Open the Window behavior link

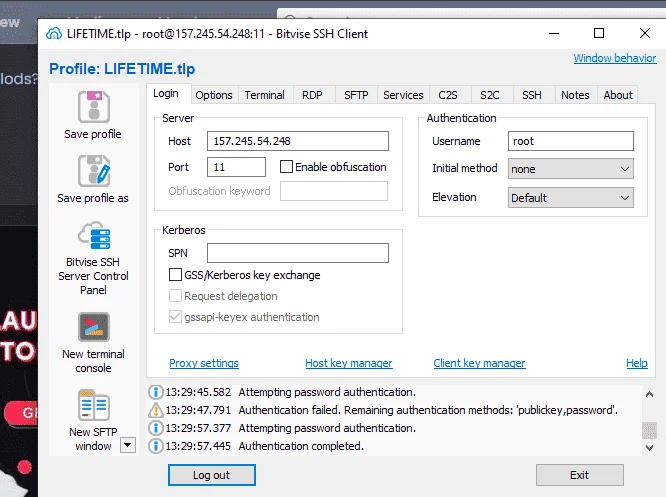(615, 58)
